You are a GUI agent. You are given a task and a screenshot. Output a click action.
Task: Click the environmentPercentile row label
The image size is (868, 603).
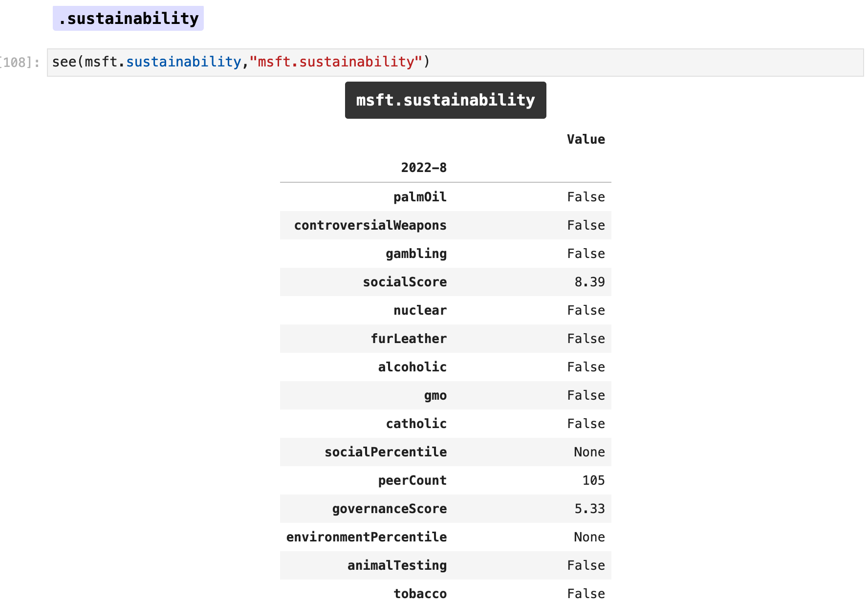[366, 537]
